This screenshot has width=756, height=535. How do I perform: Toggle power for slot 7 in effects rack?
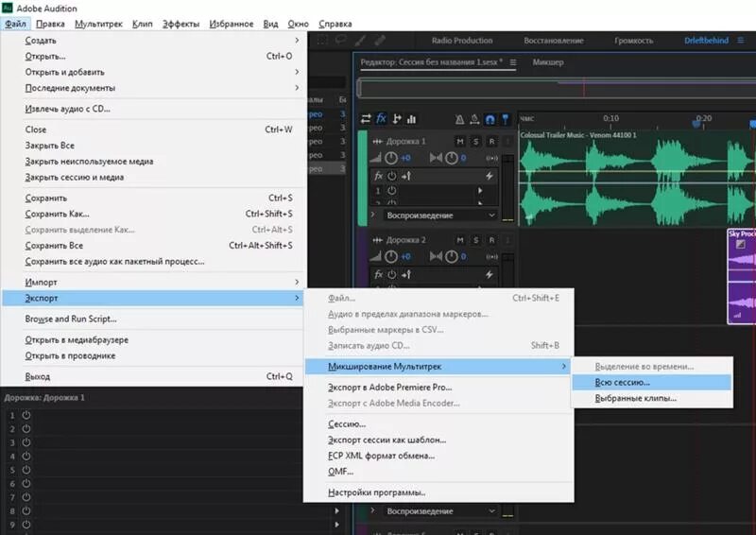(26, 497)
